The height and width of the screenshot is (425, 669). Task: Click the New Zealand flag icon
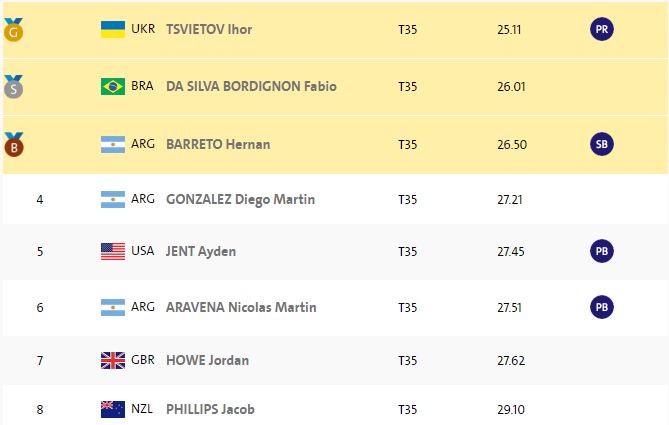click(113, 409)
